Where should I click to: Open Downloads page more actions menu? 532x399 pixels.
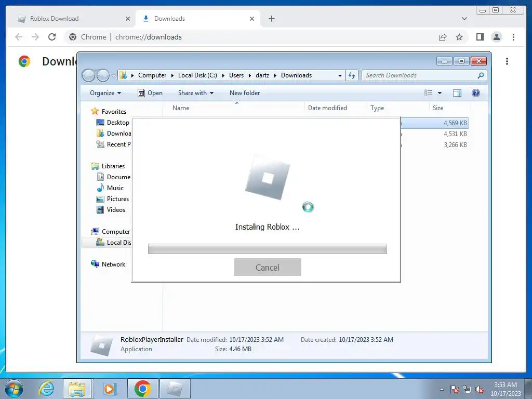tap(507, 61)
